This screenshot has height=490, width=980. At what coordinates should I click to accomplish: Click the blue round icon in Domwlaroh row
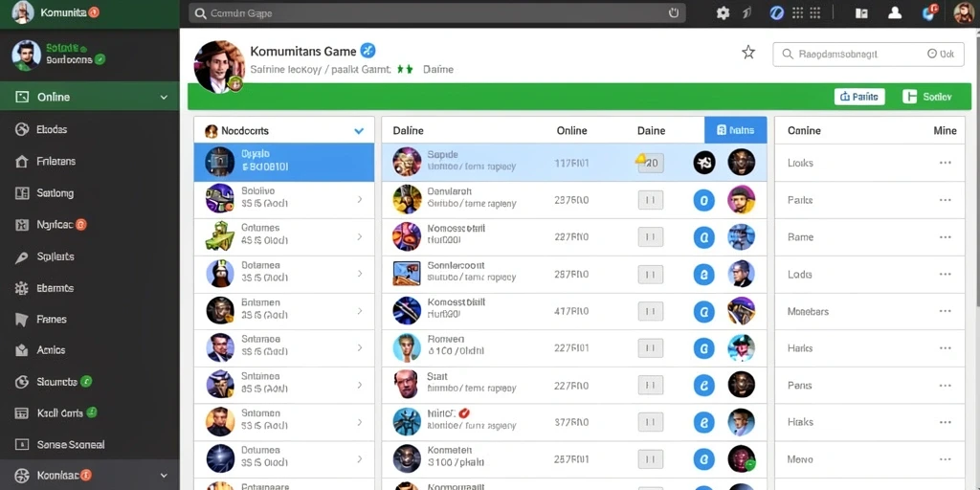[703, 200]
